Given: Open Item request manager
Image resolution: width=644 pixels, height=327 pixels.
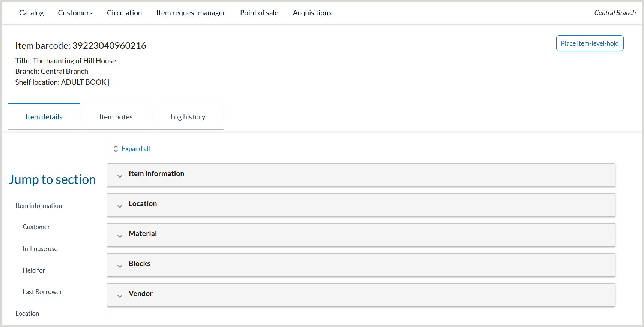Looking at the screenshot, I should 191,13.
